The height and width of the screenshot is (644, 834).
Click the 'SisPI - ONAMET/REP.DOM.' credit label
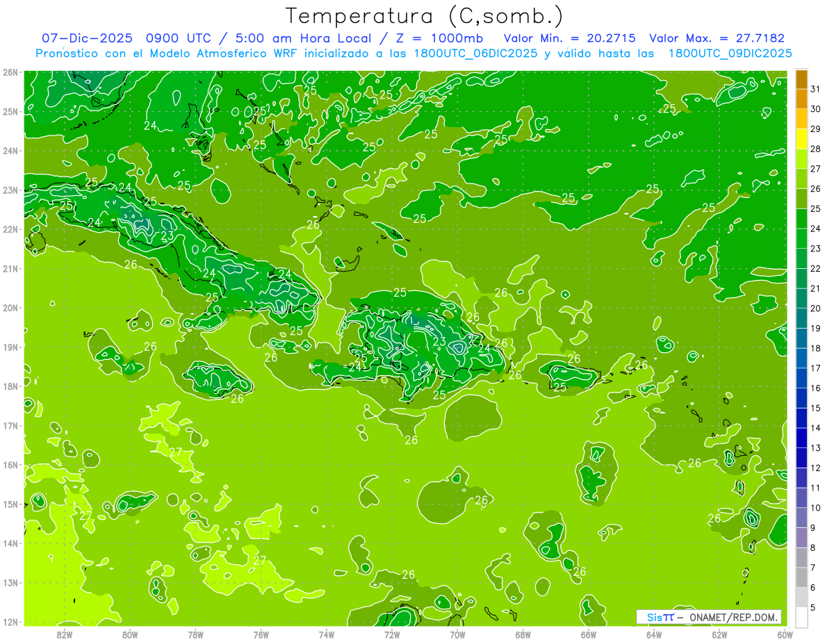709,617
